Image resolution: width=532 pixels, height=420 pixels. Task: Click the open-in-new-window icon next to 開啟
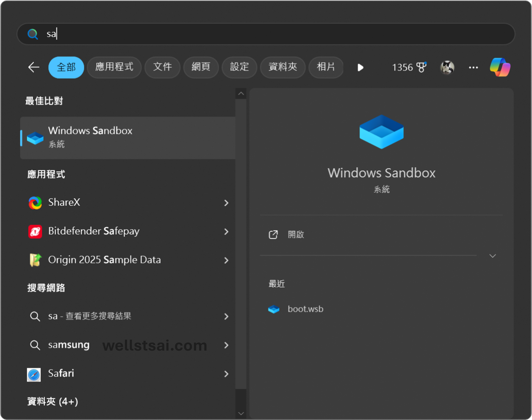(273, 234)
